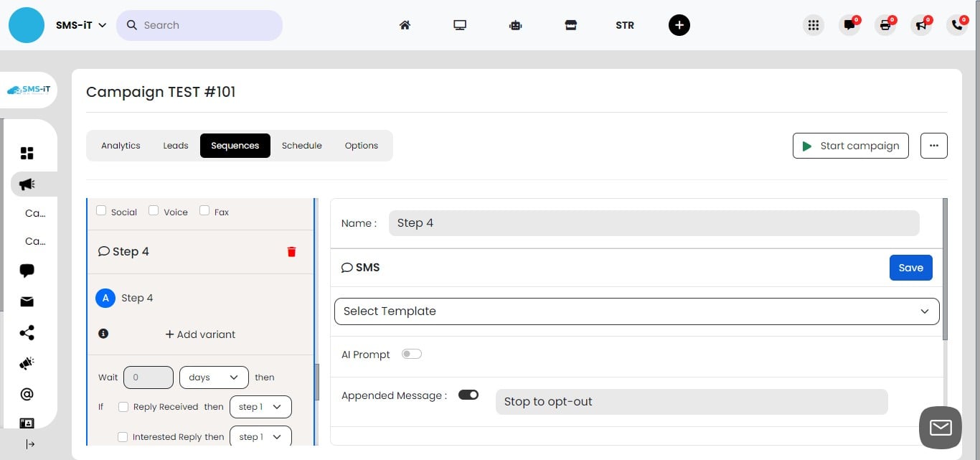Screen dimensions: 980x460
Task: Save the Step 4 SMS settings
Action: point(910,267)
